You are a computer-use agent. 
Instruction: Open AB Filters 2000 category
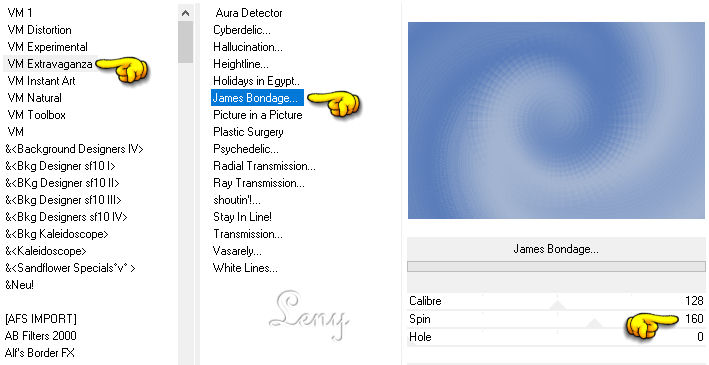(x=41, y=336)
